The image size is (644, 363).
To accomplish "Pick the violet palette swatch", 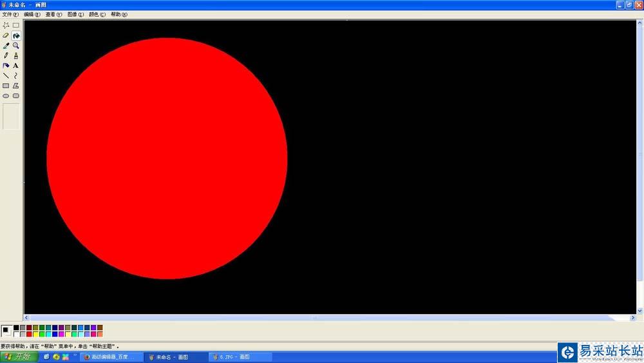I will pyautogui.click(x=93, y=328).
